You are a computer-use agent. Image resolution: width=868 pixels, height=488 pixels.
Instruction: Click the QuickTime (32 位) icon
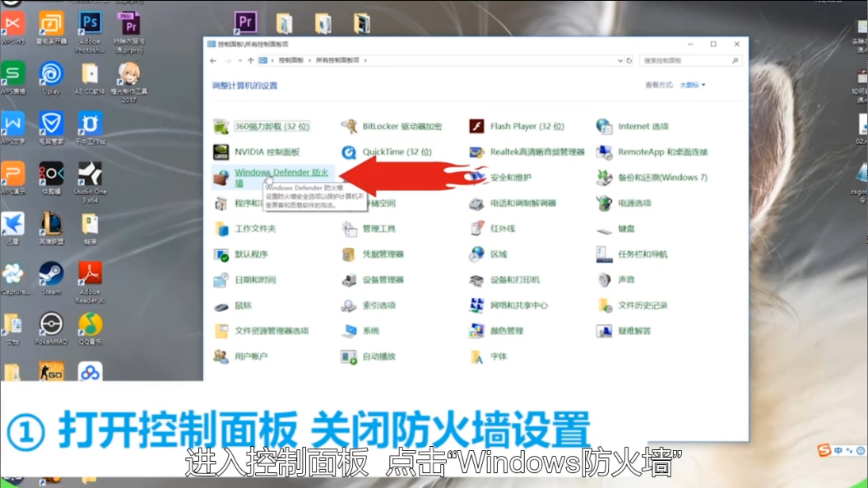click(349, 152)
